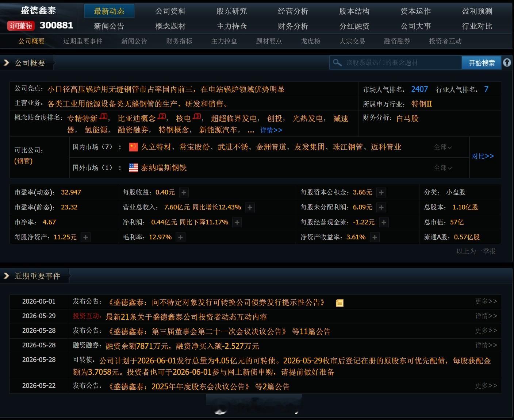514x420 pixels.
Task: Click the 新闻公告 main tab
Action: [109, 26]
